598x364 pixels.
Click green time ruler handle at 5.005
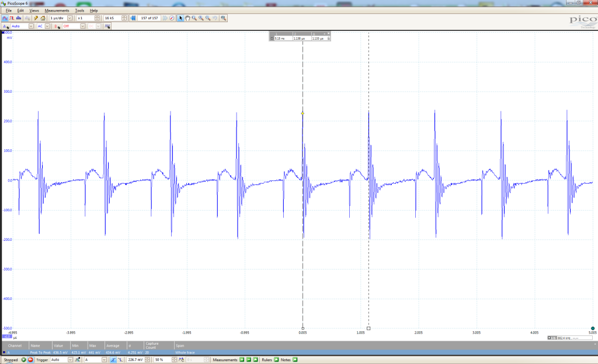592,328
